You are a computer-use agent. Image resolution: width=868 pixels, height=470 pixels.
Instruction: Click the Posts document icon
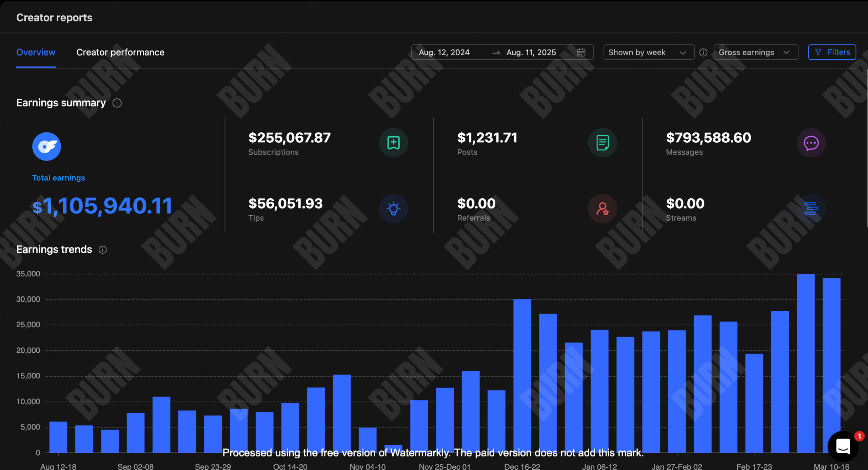(x=602, y=143)
